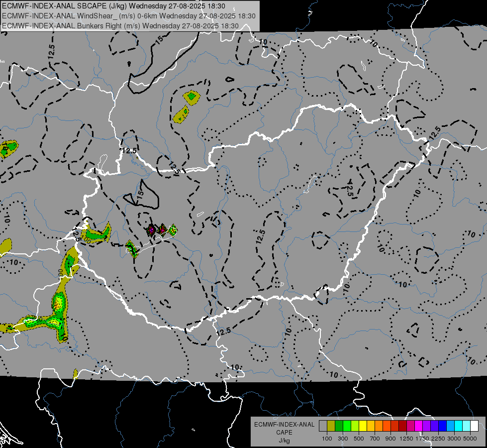Select the yellow-green legend swatch
Viewport: 487px width, 448px height.
355,426
